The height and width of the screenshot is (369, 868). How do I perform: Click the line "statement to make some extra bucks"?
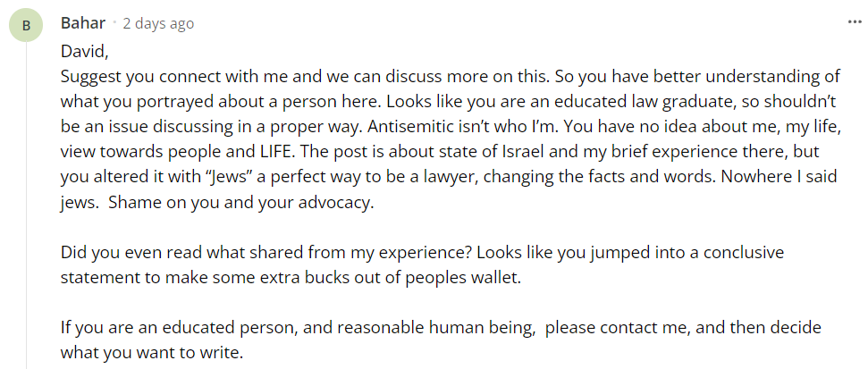pos(291,278)
